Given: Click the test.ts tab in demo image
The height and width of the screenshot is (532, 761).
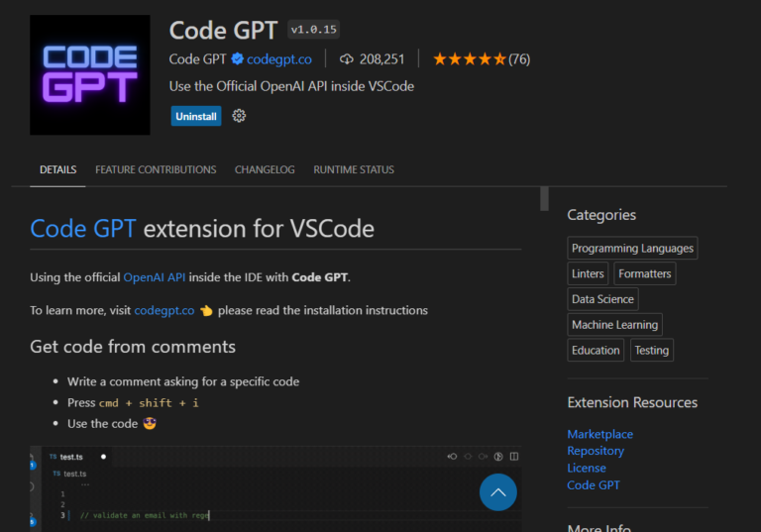Looking at the screenshot, I should coord(71,457).
